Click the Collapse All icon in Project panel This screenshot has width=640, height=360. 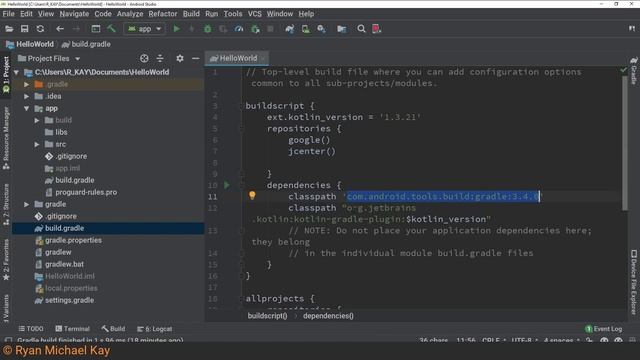click(160, 58)
